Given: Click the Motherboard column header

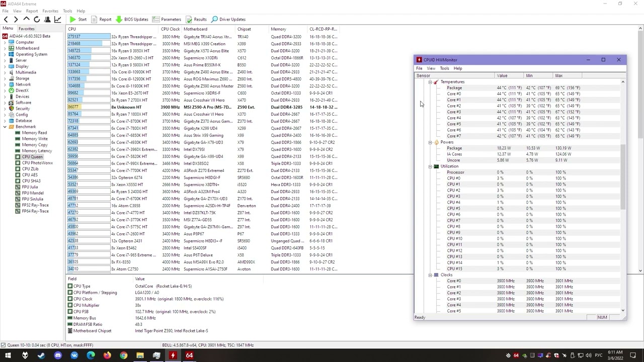Looking at the screenshot, I should [209, 29].
